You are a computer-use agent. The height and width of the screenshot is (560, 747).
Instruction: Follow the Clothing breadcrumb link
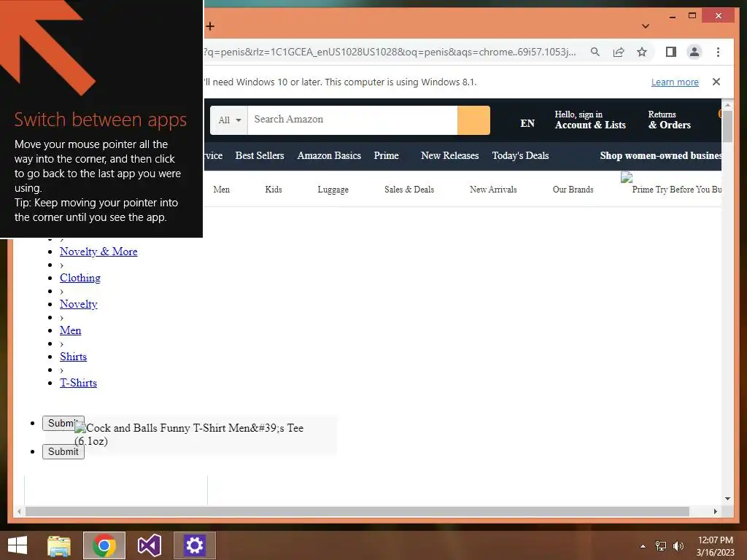point(80,278)
